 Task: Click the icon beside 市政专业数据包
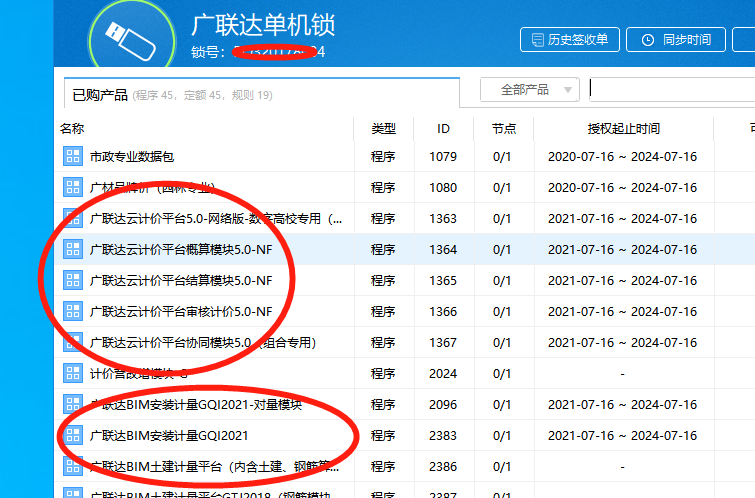(73, 156)
